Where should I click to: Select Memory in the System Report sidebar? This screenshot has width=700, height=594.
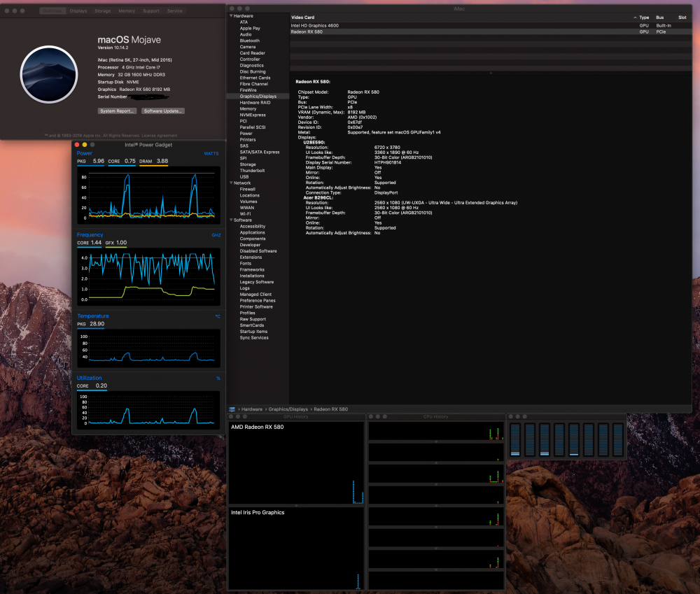[x=248, y=108]
